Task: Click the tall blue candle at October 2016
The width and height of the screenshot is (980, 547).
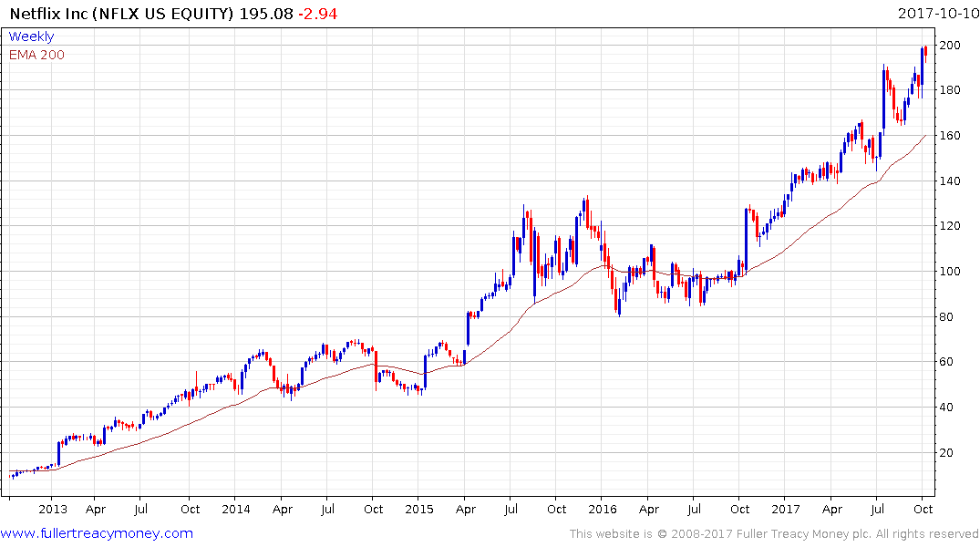Action: pyautogui.click(x=747, y=242)
